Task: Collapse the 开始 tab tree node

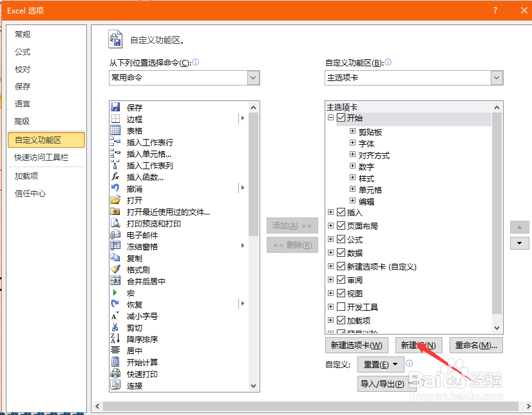Action: [x=330, y=118]
